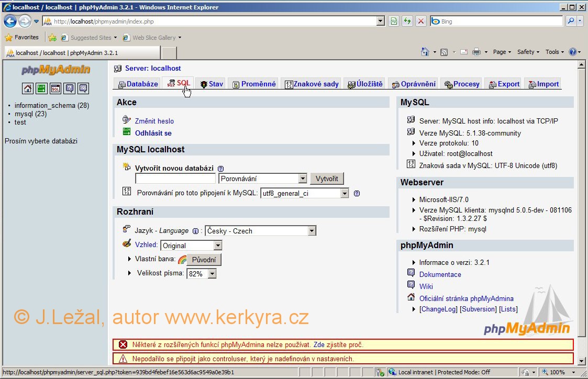Viewport: 588px width, 379px height.
Task: Open the SQL documentation bubble icon
Action: [x=83, y=88]
